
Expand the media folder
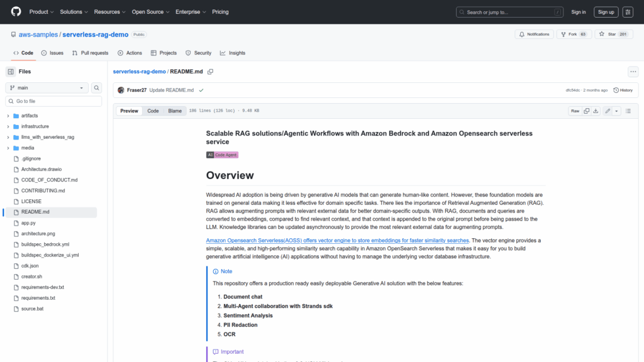(x=8, y=148)
